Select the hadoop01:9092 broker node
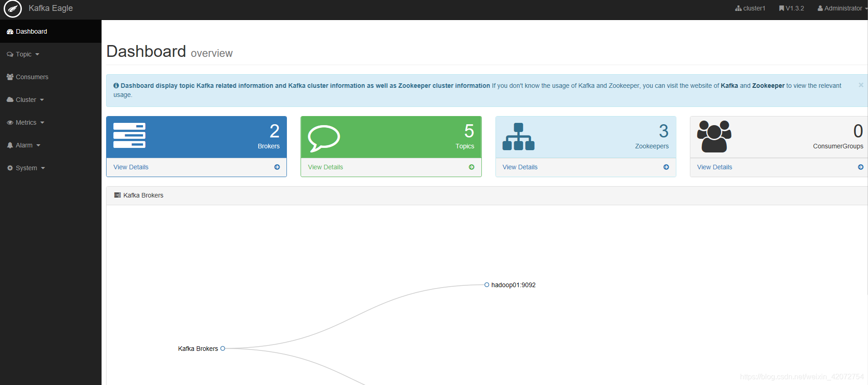 [x=487, y=285]
